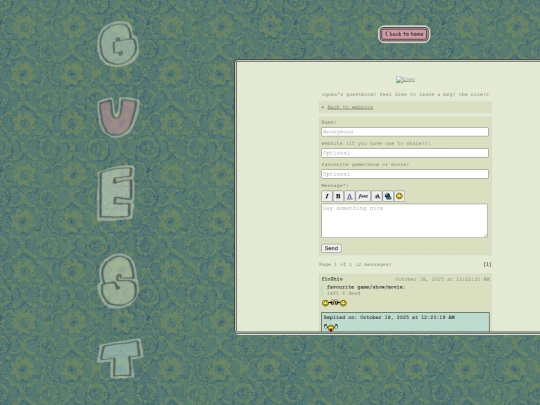Click the pink decorative letter U
The width and height of the screenshot is (540, 405).
[118, 117]
